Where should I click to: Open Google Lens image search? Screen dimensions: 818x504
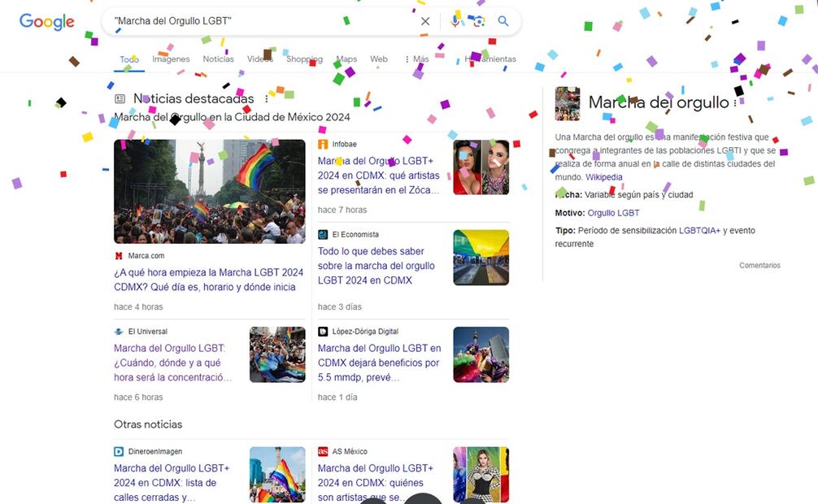coord(478,21)
